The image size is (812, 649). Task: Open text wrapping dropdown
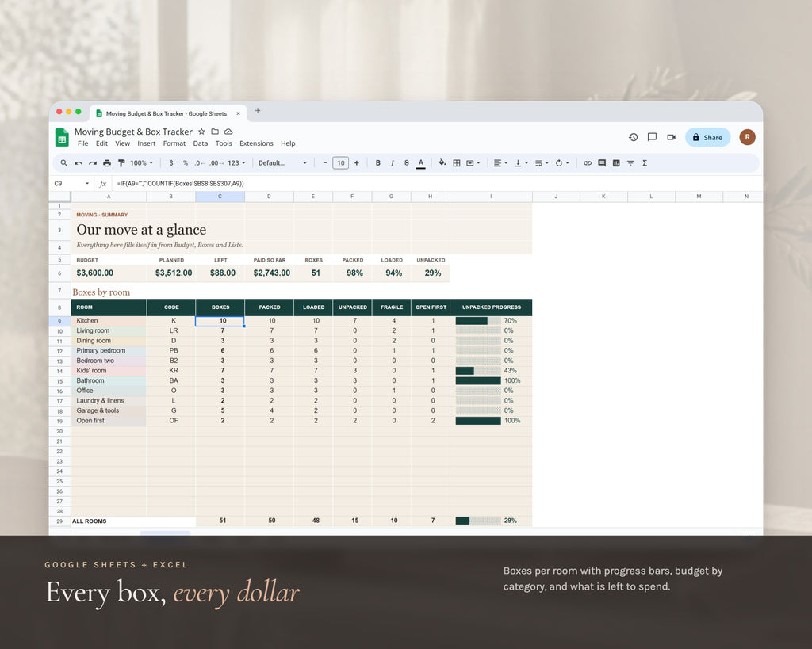coord(542,163)
